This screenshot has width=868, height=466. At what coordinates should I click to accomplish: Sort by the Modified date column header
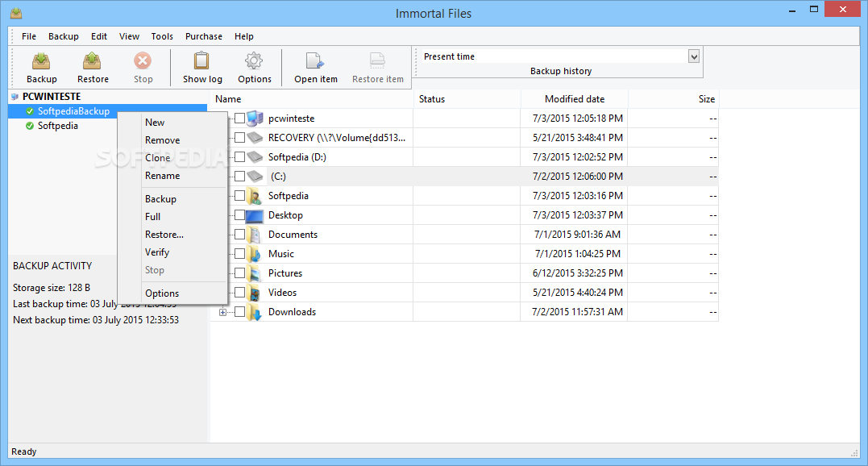point(574,99)
